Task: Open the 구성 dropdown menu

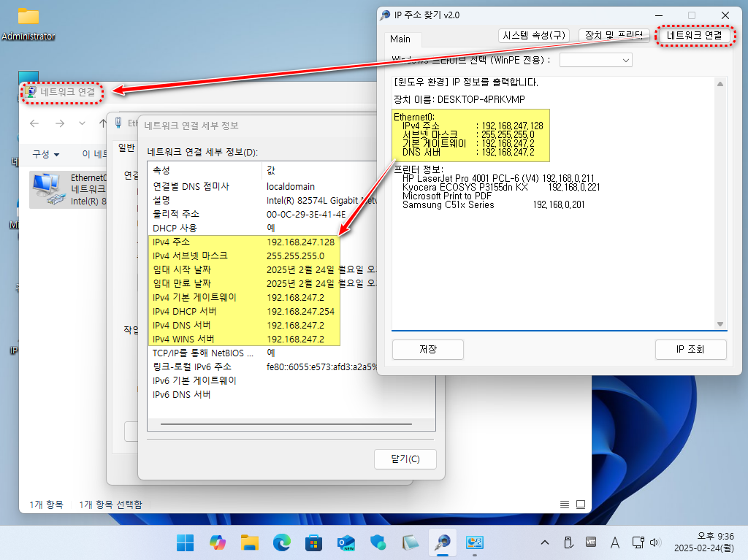Action: click(x=46, y=154)
